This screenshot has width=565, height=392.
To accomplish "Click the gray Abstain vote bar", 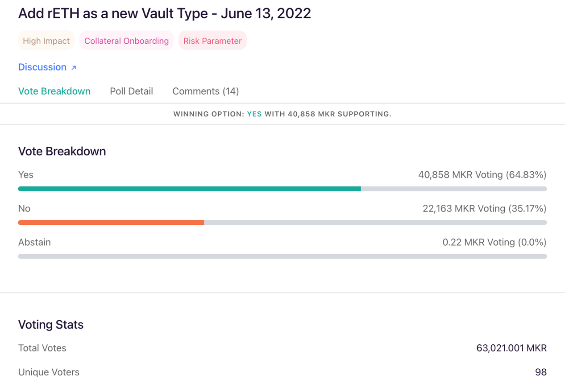I will point(282,256).
